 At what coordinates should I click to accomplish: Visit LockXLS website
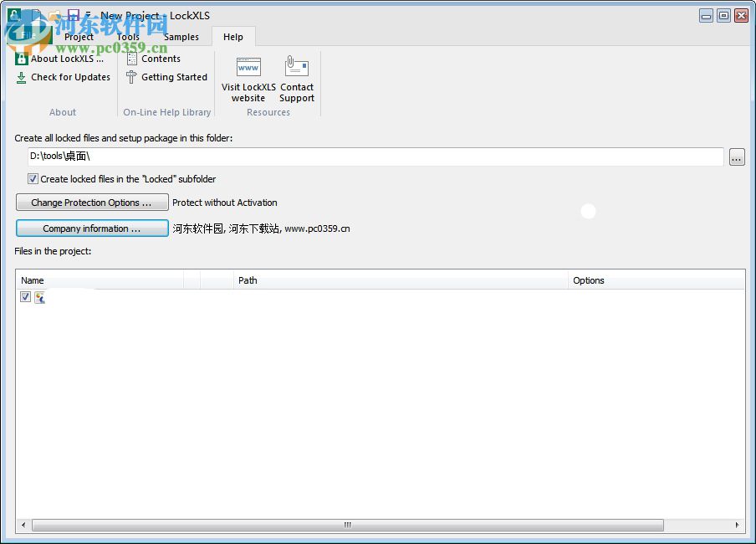(x=248, y=79)
